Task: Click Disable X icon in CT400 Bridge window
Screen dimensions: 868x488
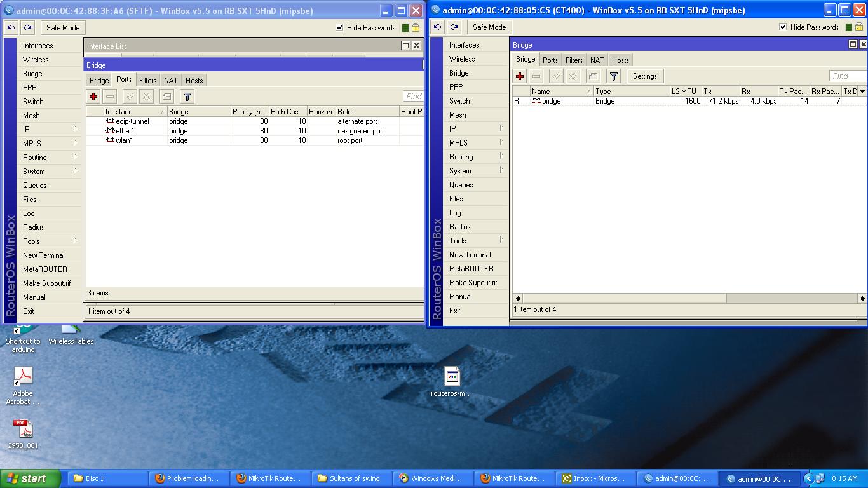Action: pyautogui.click(x=573, y=76)
